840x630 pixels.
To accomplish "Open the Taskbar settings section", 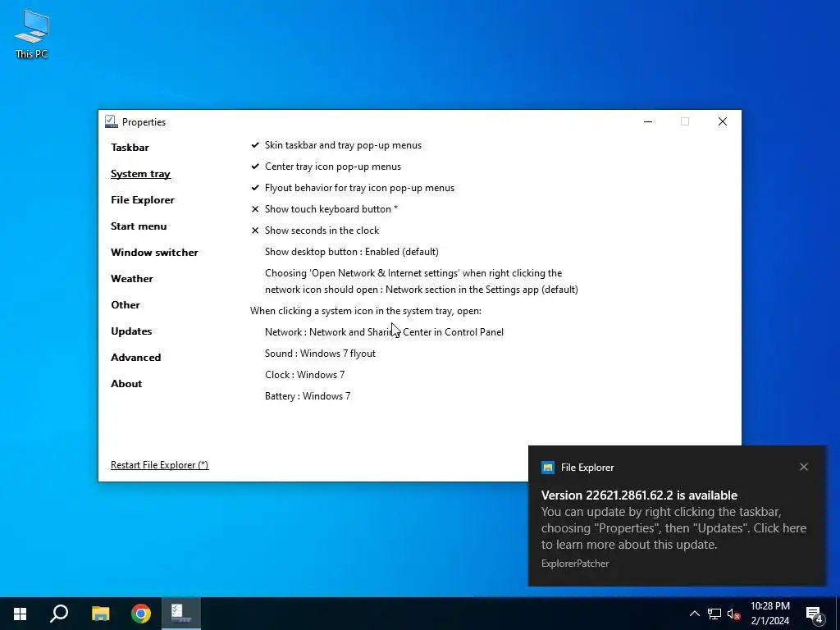I will click(x=130, y=148).
